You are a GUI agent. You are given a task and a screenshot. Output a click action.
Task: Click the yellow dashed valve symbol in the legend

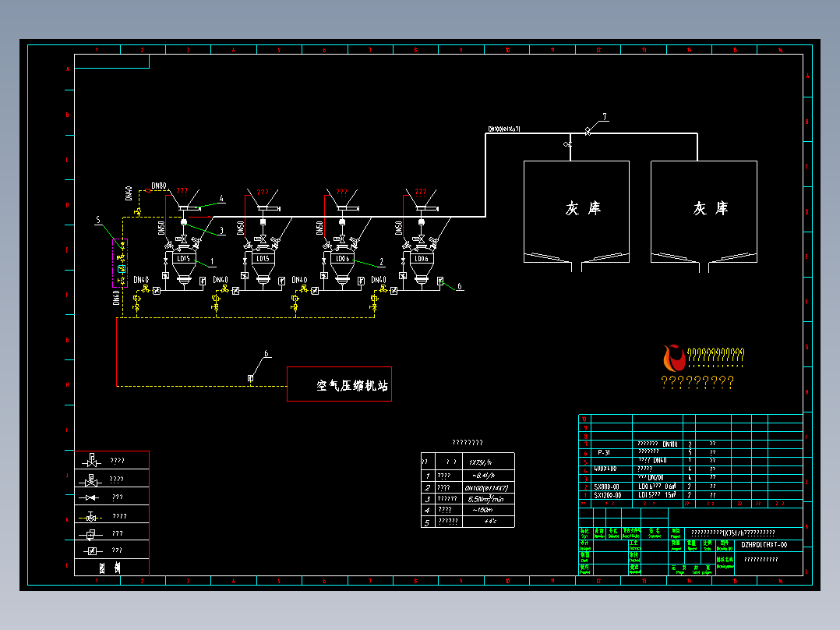click(91, 517)
